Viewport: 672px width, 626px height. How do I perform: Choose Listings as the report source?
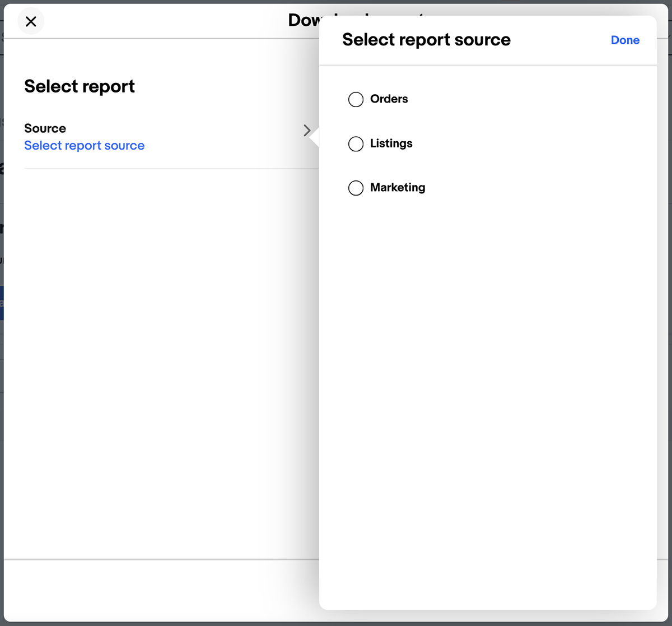coord(356,143)
